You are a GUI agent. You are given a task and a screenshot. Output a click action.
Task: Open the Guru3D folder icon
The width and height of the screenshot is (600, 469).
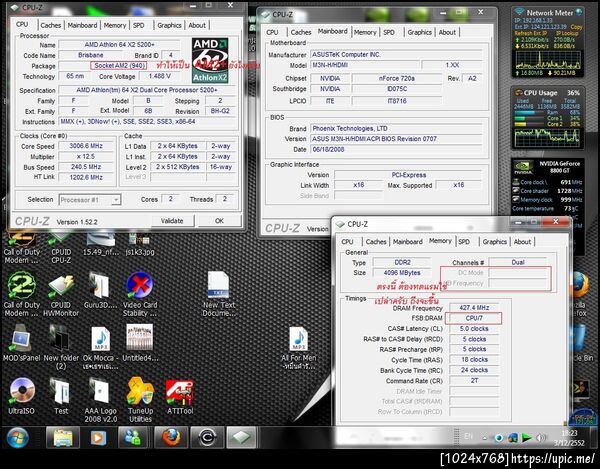[x=100, y=291]
